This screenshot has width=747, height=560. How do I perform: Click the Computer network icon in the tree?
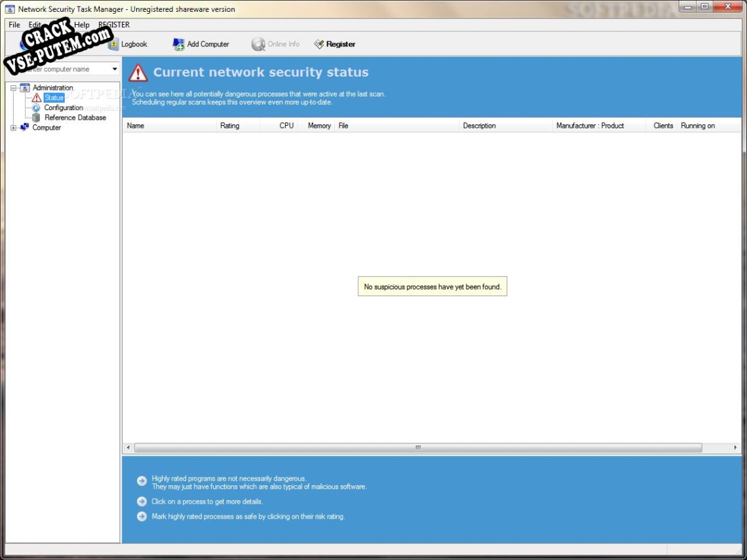[x=25, y=128]
